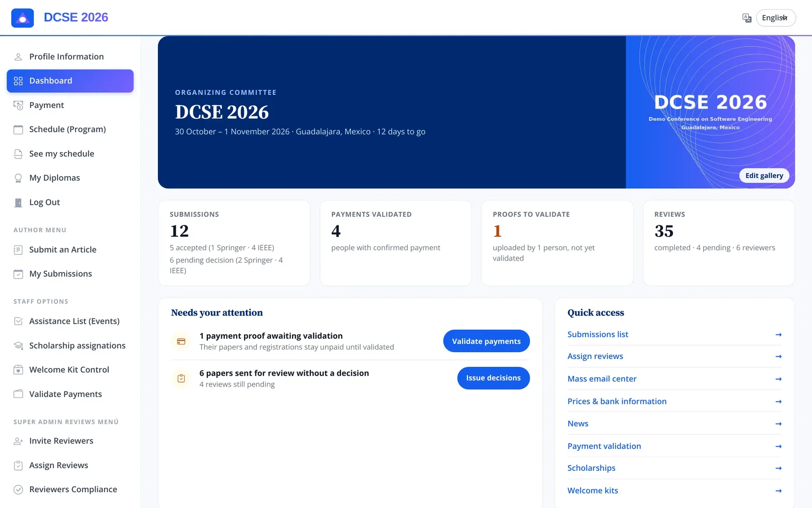
Task: Click the Profile Information person icon
Action: (18, 57)
